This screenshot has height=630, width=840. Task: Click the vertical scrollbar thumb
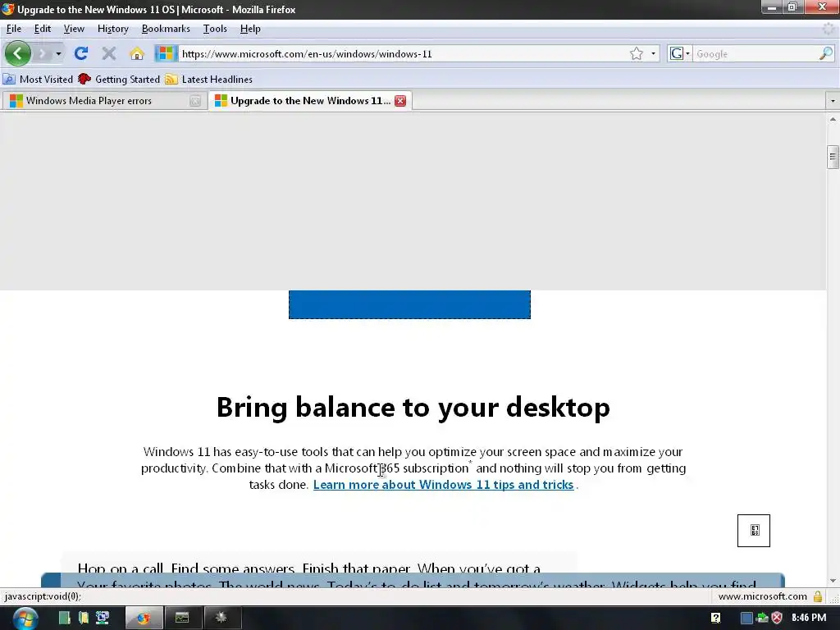(x=833, y=157)
